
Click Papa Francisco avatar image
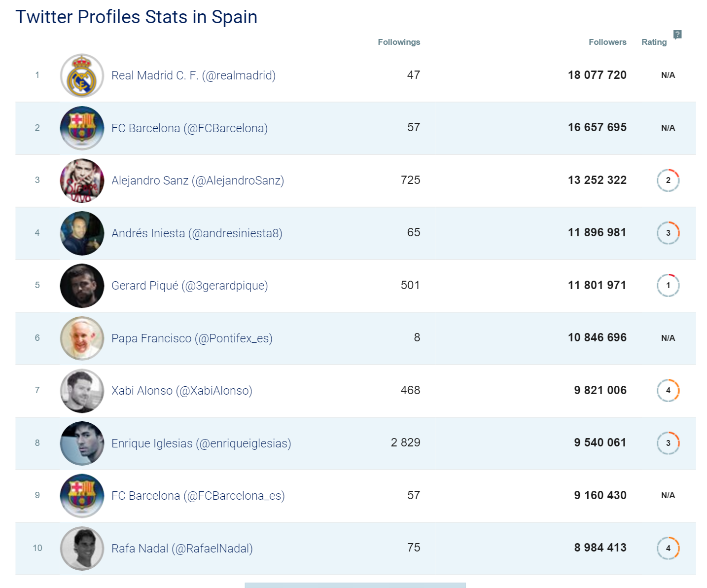tap(82, 338)
